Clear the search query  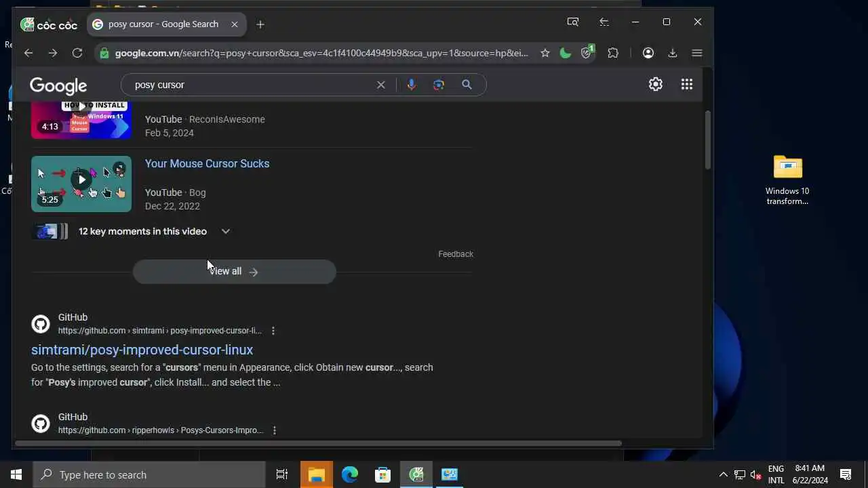coord(380,85)
